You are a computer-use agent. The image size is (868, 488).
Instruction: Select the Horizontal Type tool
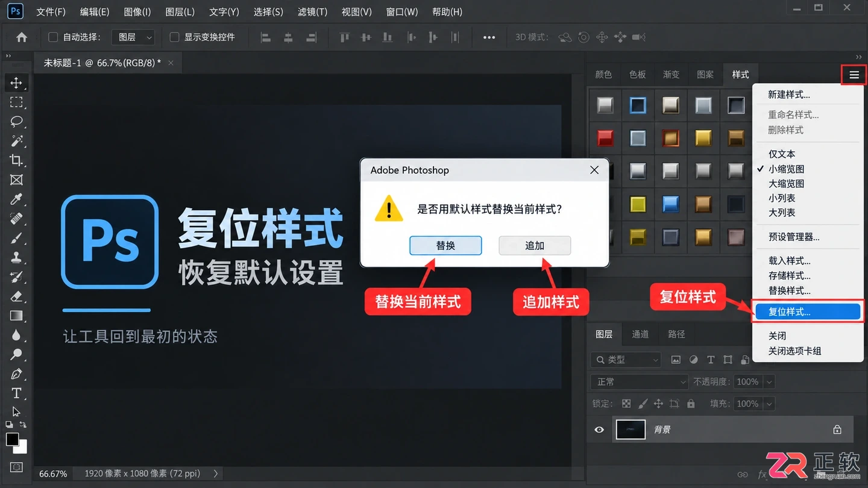(16, 393)
